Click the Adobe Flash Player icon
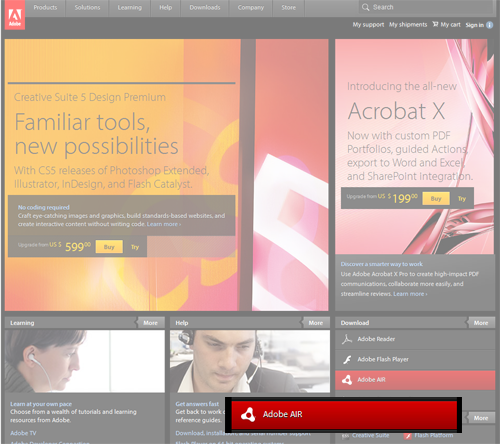500x444 pixels. point(347,360)
